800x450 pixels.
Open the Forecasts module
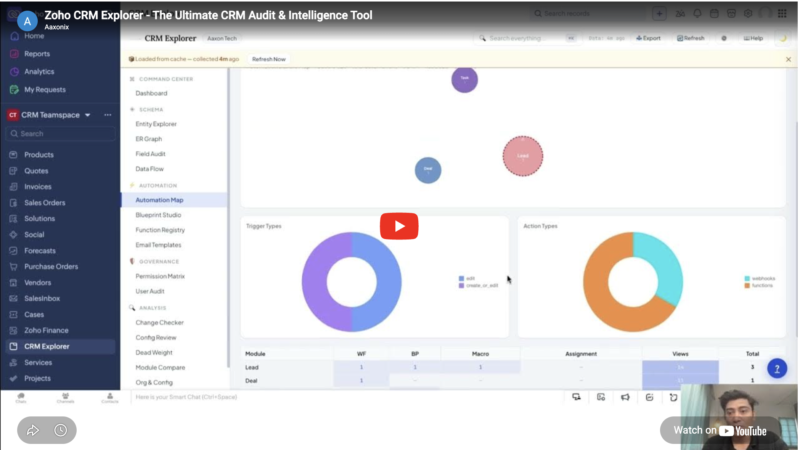(40, 251)
